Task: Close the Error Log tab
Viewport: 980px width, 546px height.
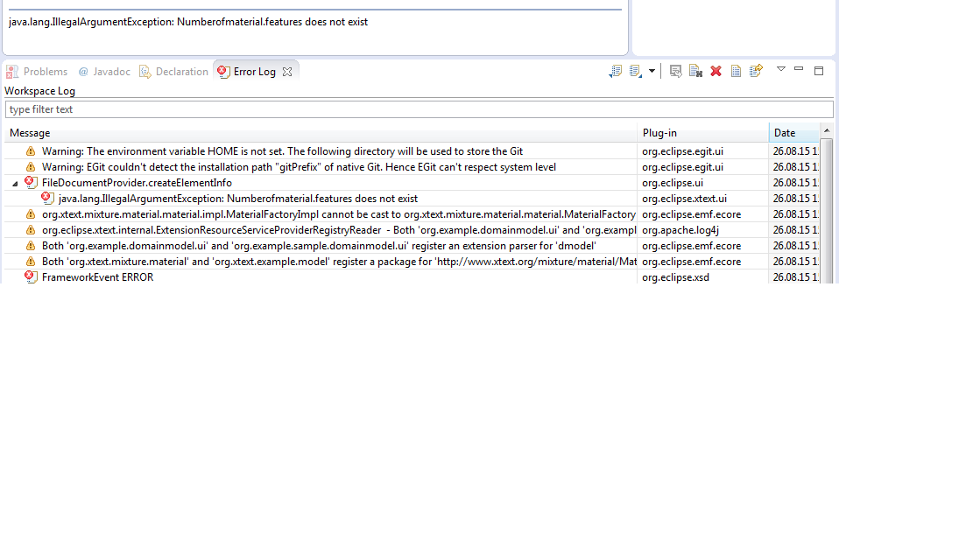Action: (287, 72)
